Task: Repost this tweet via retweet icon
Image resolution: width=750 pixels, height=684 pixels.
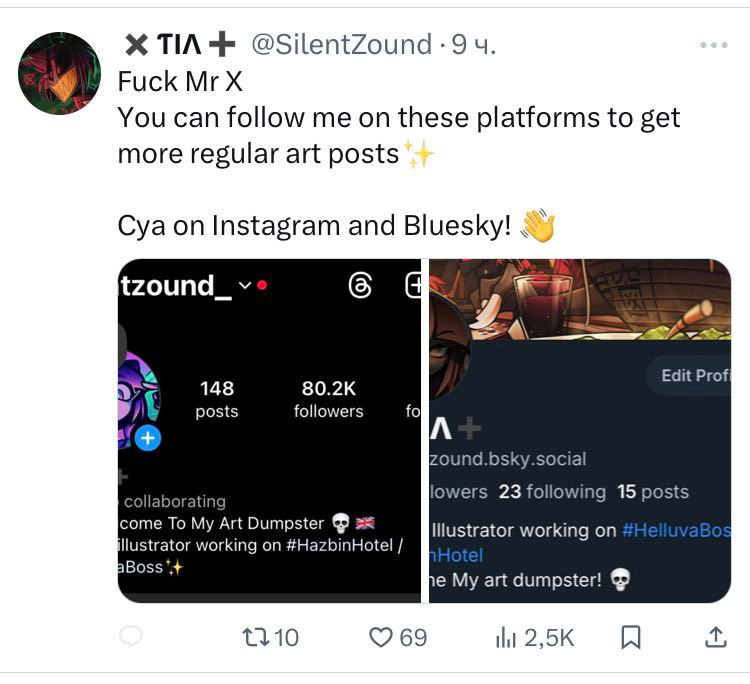Action: pyautogui.click(x=255, y=637)
